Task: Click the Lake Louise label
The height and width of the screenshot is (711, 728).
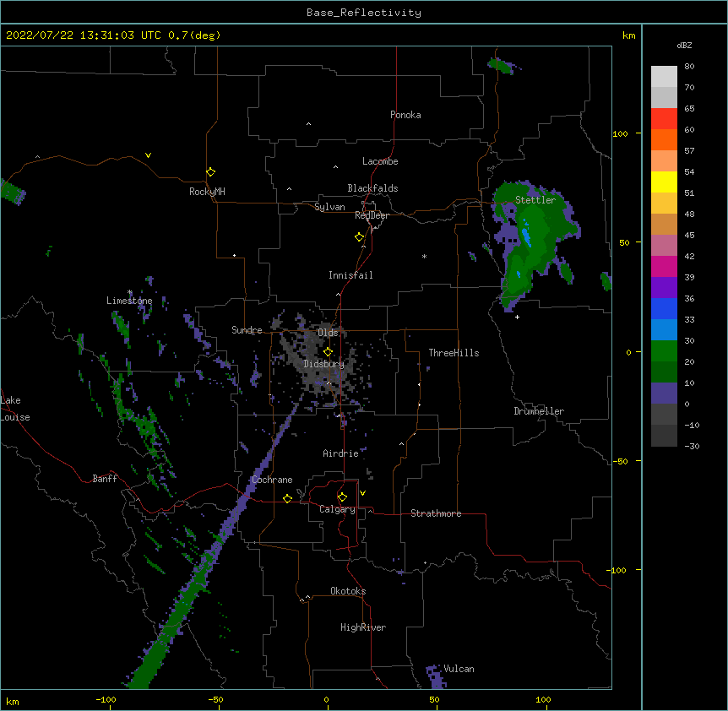Action: [15, 409]
